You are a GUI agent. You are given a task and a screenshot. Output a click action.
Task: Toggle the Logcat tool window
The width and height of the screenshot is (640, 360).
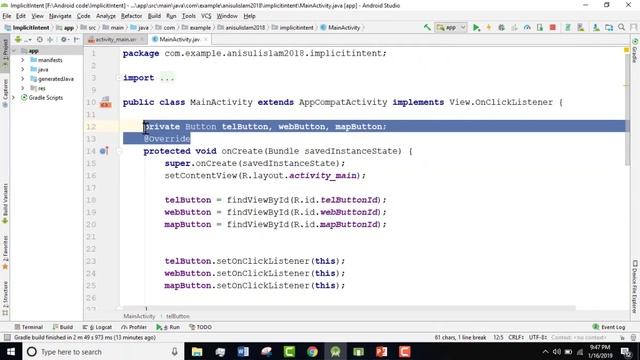click(x=97, y=327)
